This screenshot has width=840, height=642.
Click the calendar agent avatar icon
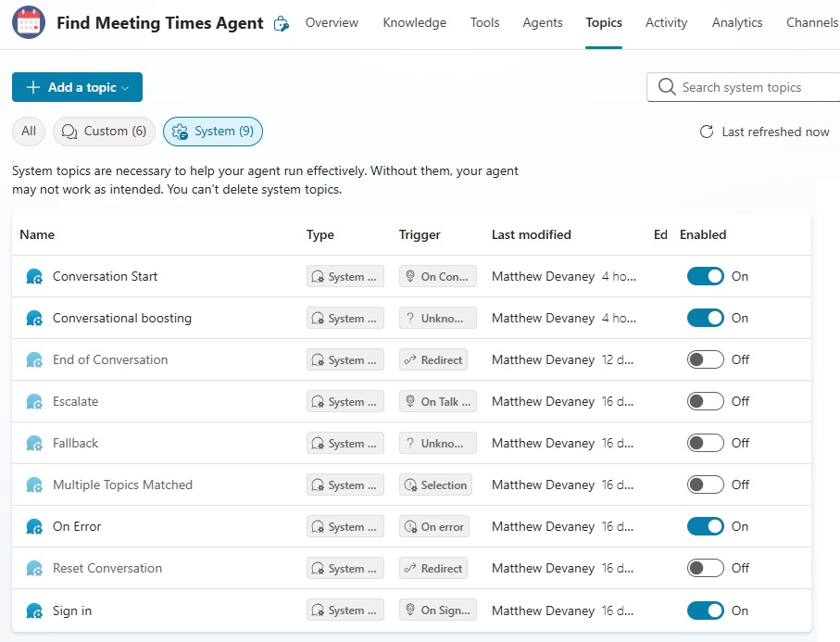[29, 22]
